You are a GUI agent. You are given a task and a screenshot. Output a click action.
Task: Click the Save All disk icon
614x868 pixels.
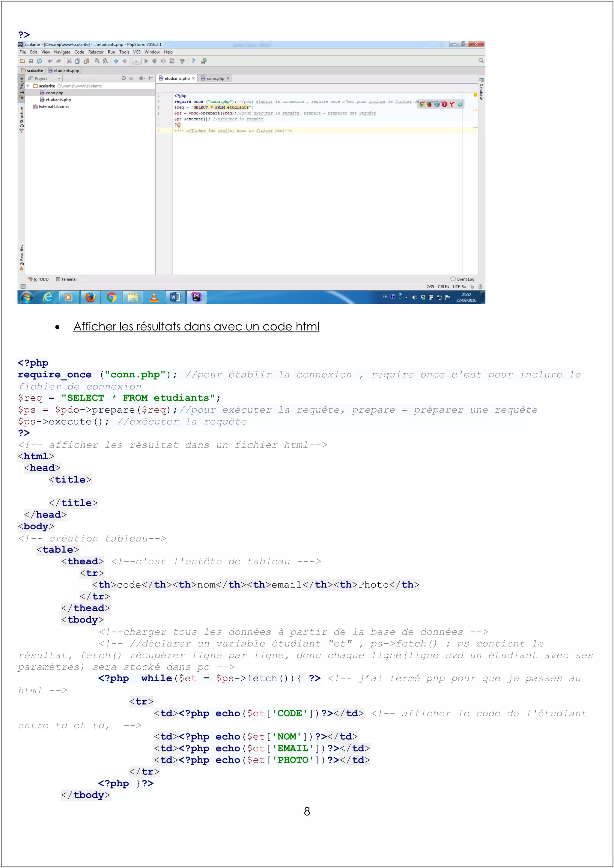click(31, 61)
